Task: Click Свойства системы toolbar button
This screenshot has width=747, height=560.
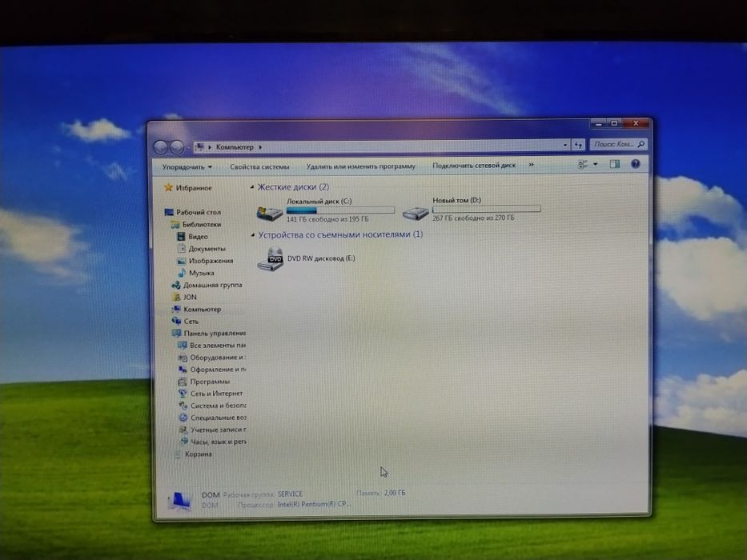Action: pos(259,166)
